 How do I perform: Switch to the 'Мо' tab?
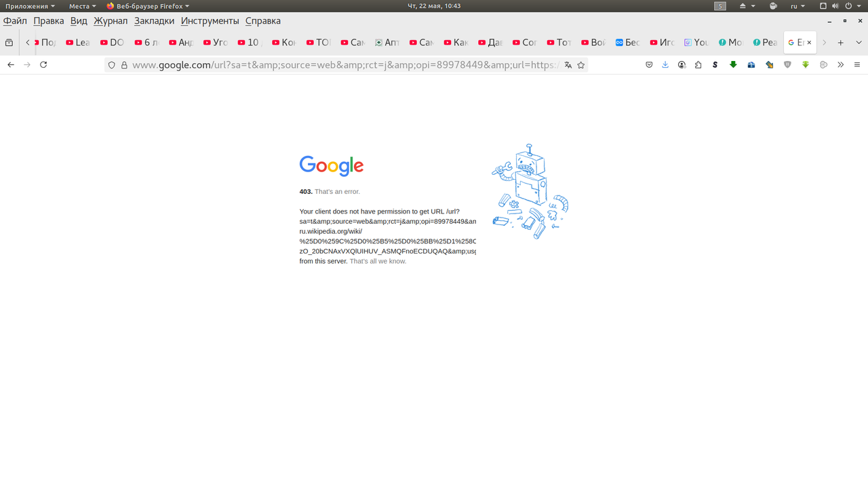point(732,42)
